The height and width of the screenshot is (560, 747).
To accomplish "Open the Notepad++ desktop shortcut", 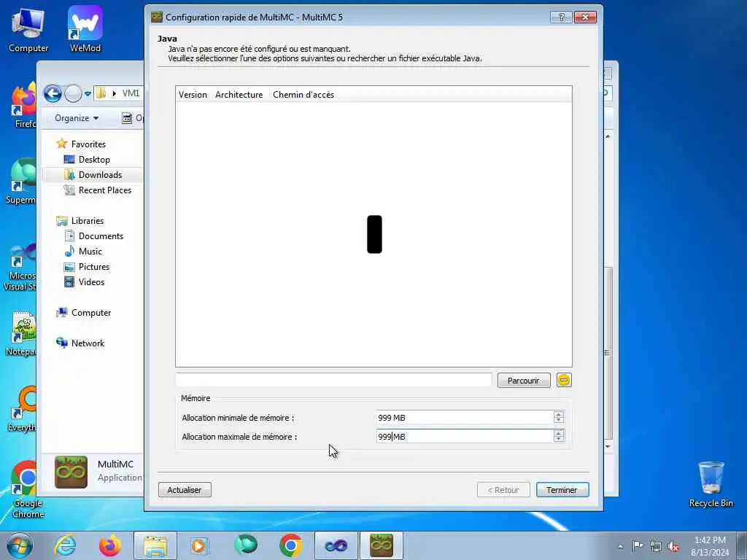I will [x=21, y=333].
